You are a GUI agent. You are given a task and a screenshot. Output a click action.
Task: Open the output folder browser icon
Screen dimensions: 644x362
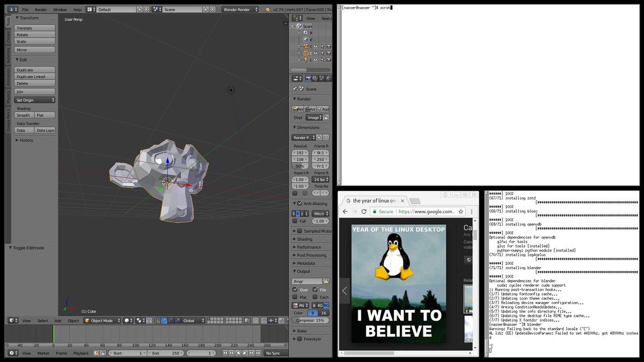[325, 281]
